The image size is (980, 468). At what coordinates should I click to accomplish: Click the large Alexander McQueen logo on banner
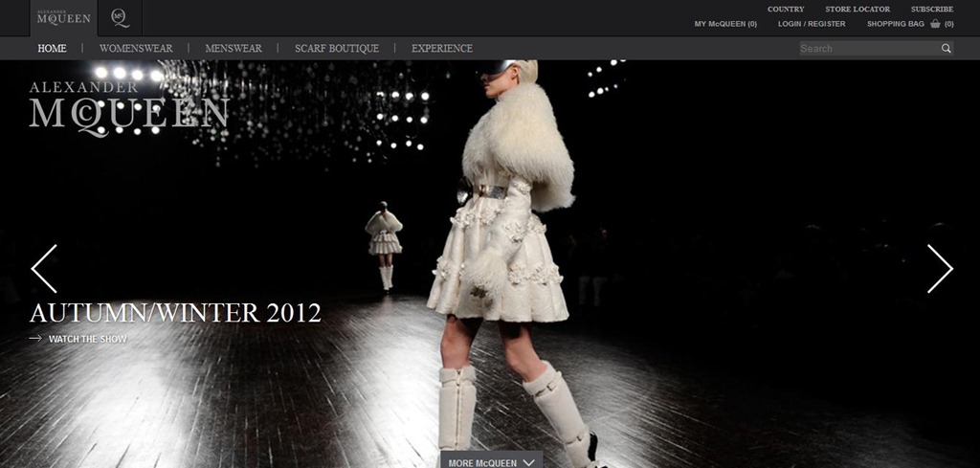tap(129, 109)
